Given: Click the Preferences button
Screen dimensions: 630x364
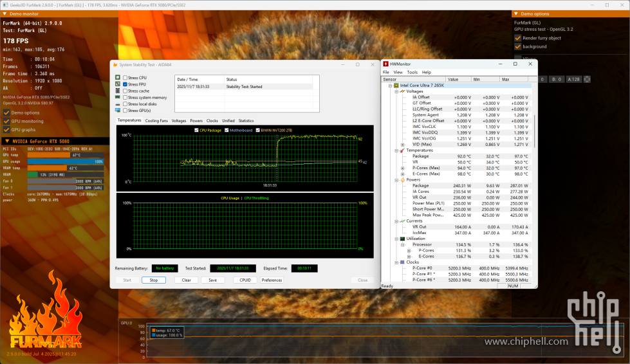Looking at the screenshot, I should point(272,280).
